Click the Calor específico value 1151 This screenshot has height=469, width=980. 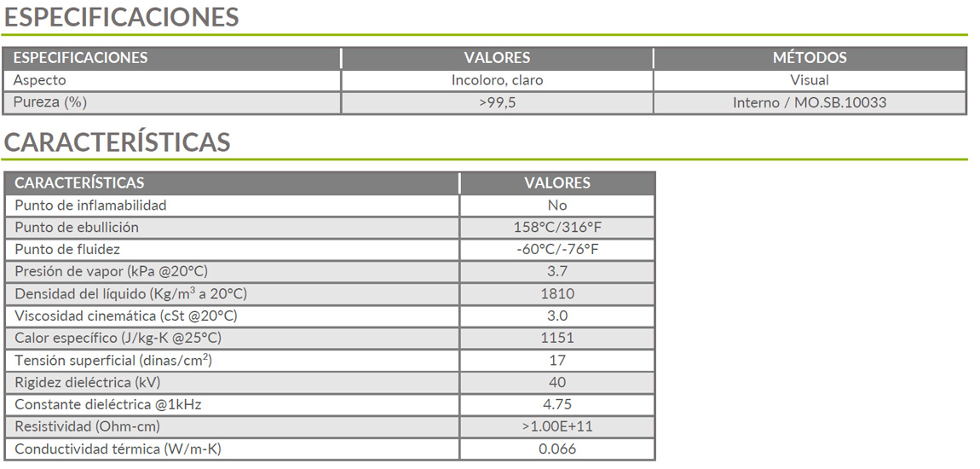556,339
